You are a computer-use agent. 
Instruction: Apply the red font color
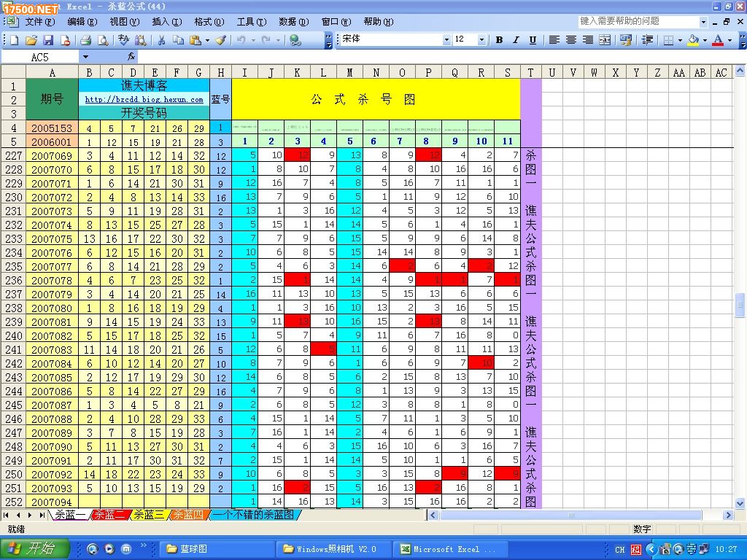[718, 40]
